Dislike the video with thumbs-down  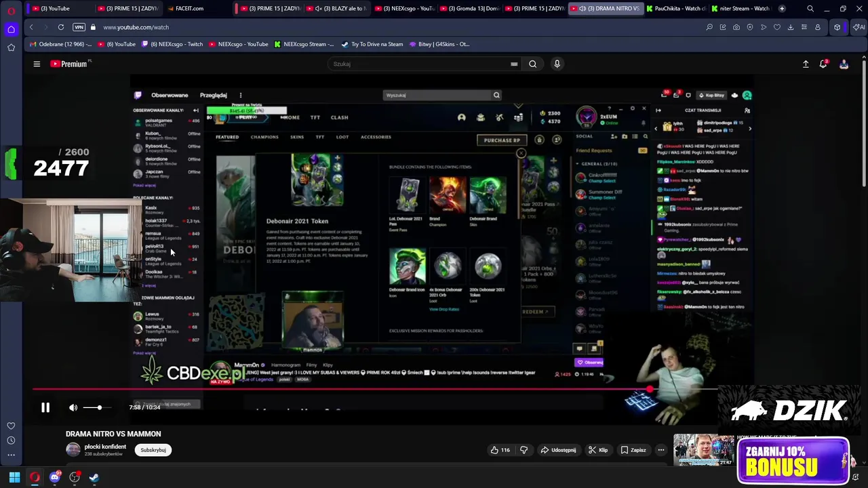(x=524, y=450)
